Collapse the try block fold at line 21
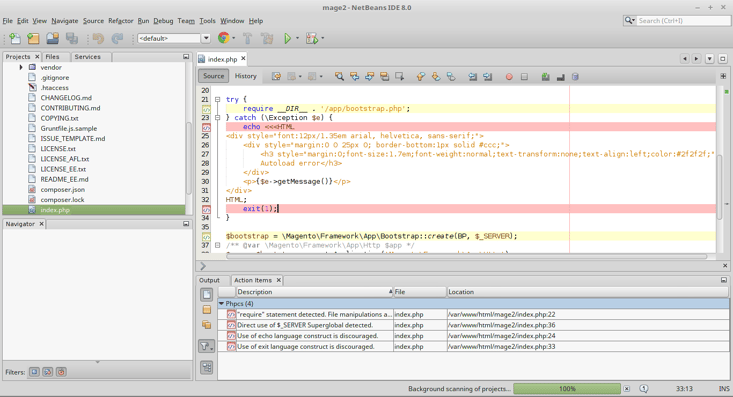 pyautogui.click(x=217, y=99)
